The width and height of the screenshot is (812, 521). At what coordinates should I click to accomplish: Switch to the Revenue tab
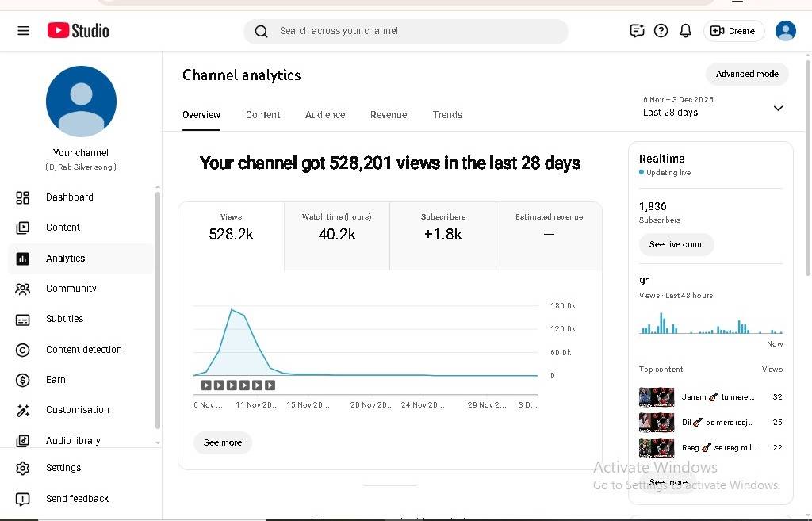(389, 115)
